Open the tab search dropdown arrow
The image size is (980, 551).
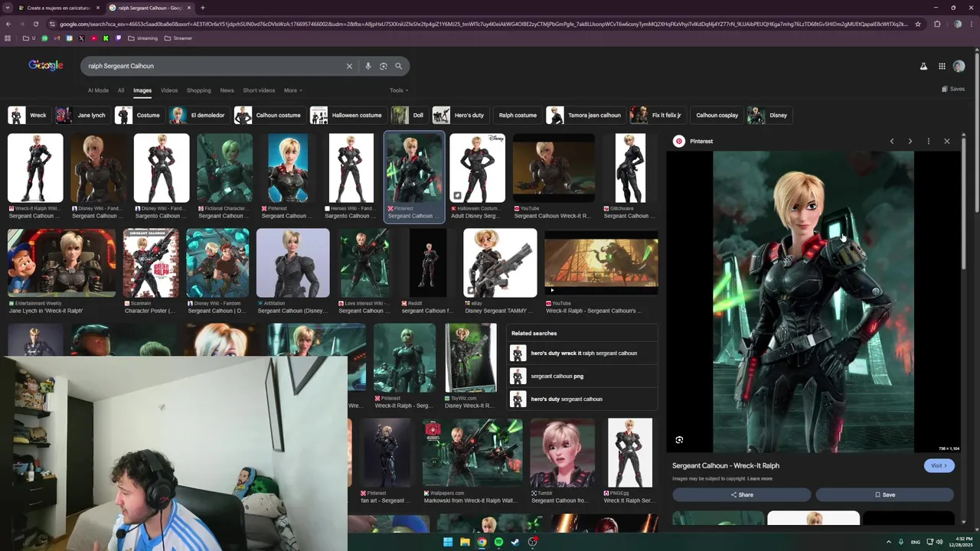point(7,8)
